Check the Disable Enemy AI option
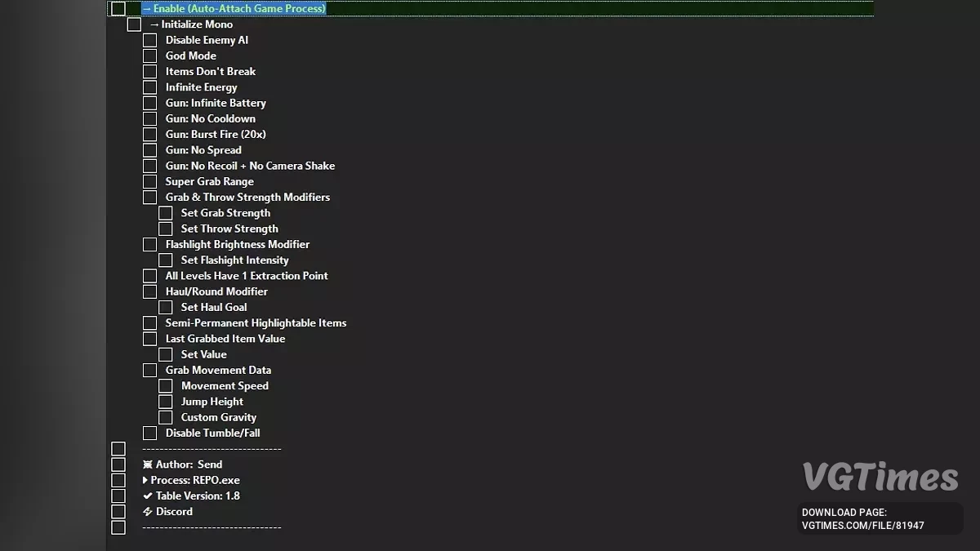This screenshot has height=551, width=980. [149, 39]
